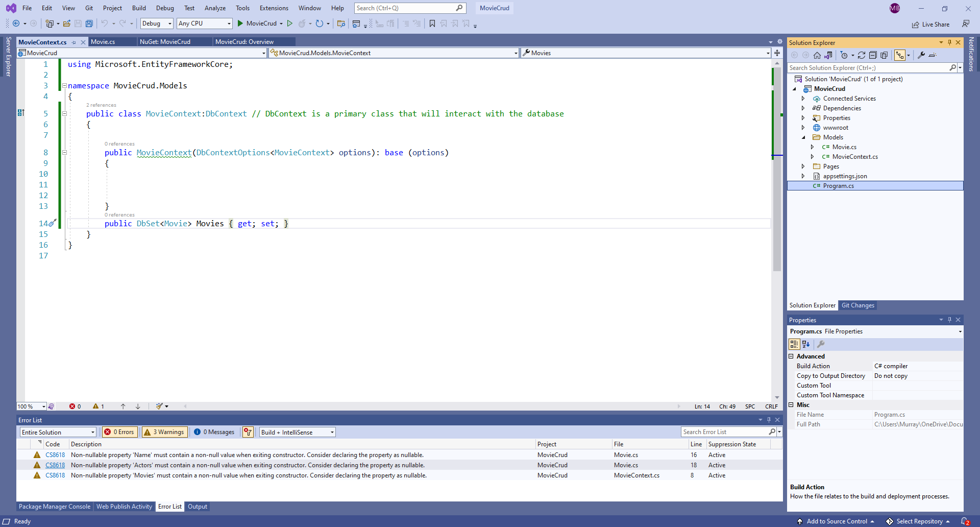The height and width of the screenshot is (527, 980).
Task: Toggle the 0 Messages filter in Error List
Action: (214, 432)
